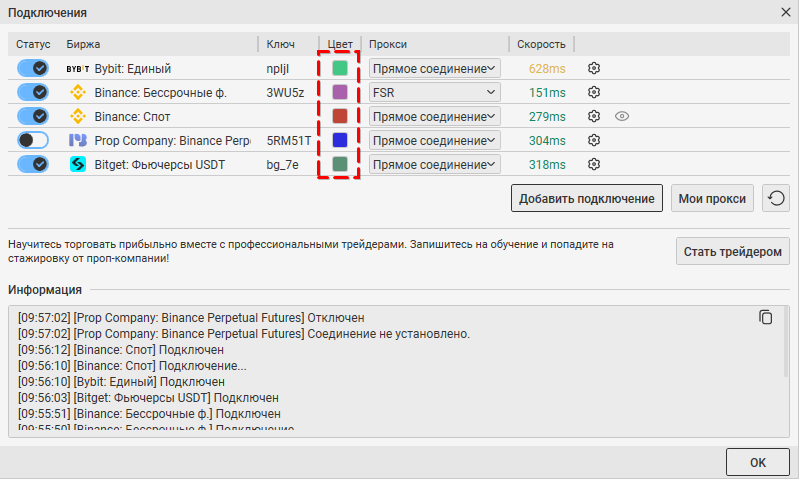Click the 09:56:10 Bybit: Единый Подключен line

[121, 382]
